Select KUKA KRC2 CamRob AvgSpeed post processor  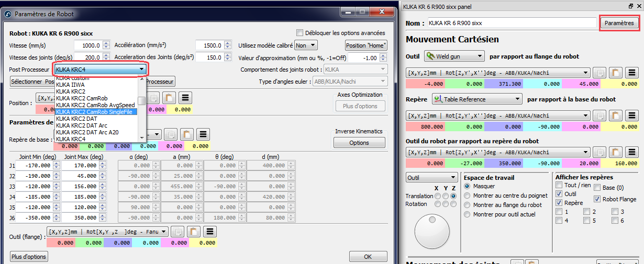[95, 105]
